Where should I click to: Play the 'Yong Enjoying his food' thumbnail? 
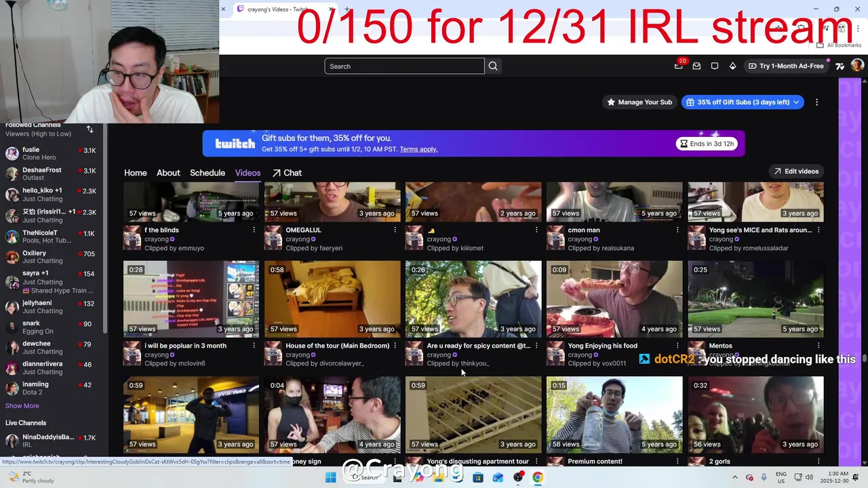[x=614, y=299]
